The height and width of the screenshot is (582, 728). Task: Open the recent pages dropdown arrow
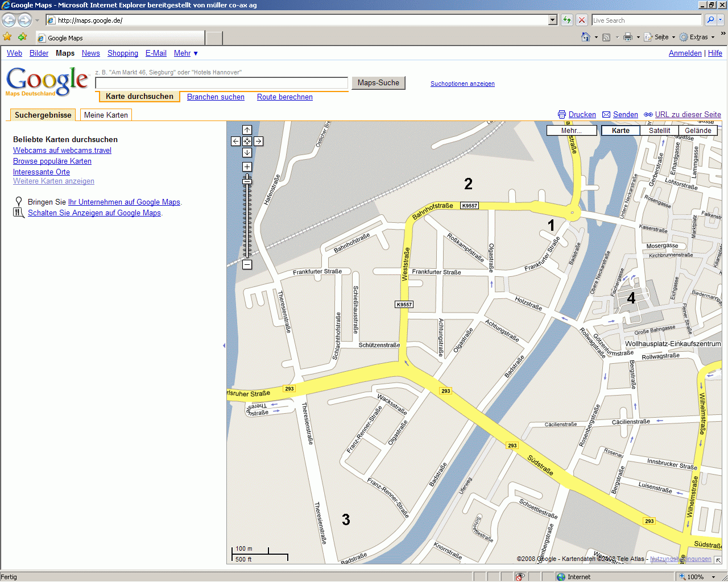click(x=37, y=20)
